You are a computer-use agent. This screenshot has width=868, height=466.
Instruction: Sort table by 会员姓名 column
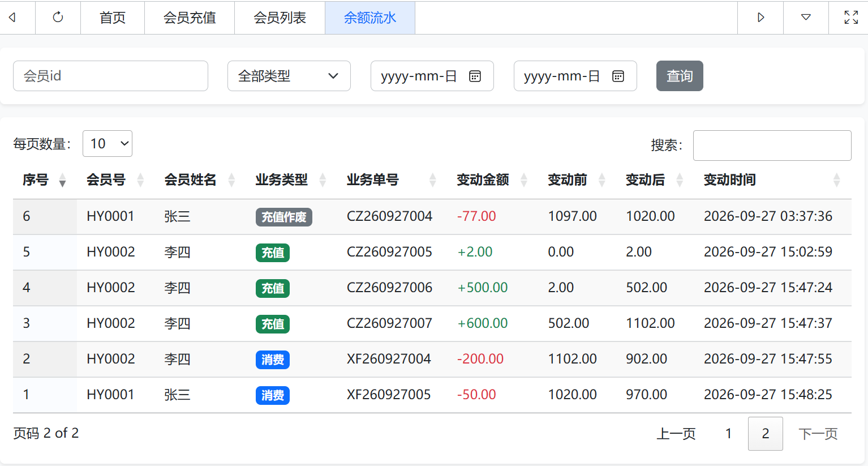(x=200, y=180)
